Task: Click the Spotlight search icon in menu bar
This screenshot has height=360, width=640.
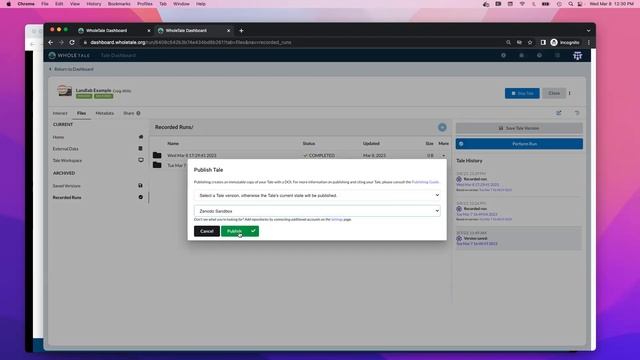Action: point(570,4)
